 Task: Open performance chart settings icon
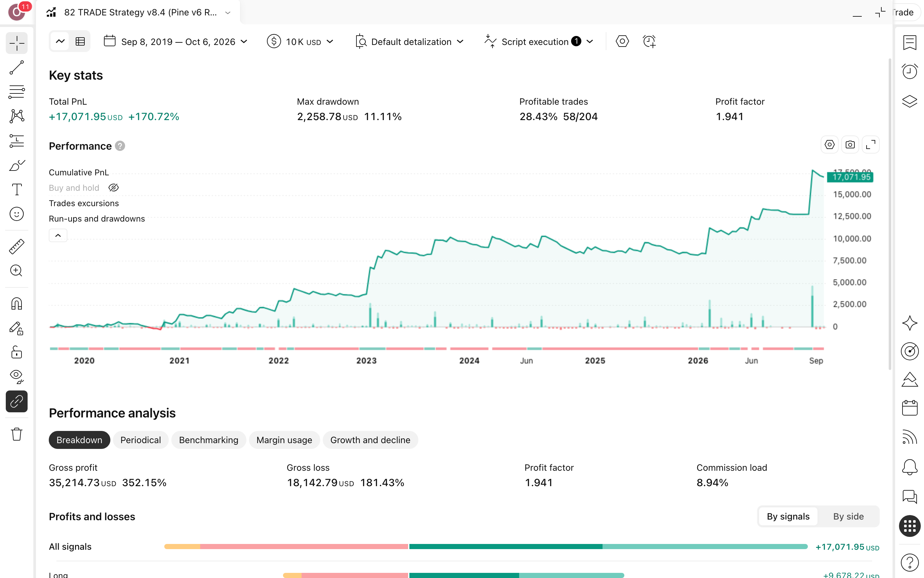click(829, 145)
